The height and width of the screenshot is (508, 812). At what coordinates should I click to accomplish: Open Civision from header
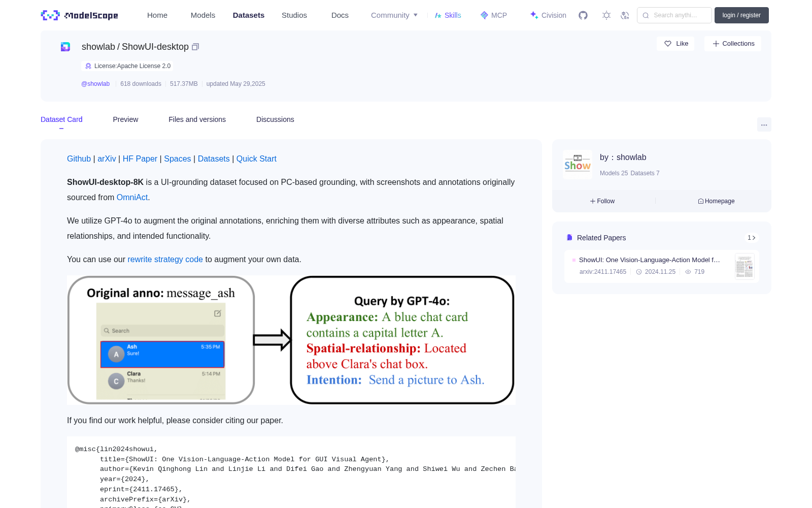548,15
